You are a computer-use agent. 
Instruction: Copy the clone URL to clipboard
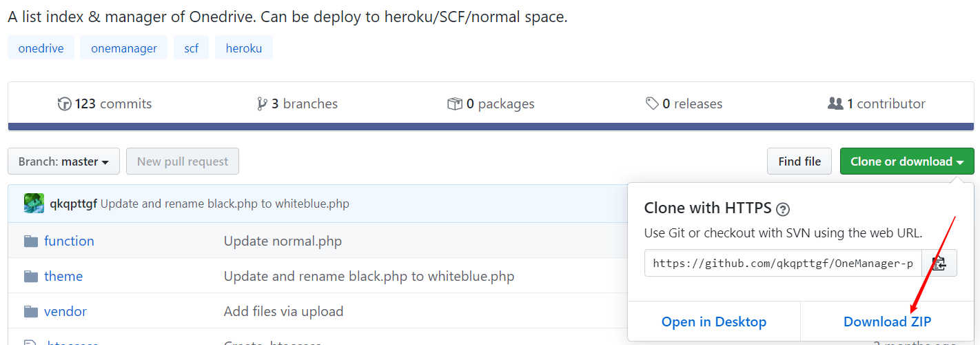[x=939, y=263]
